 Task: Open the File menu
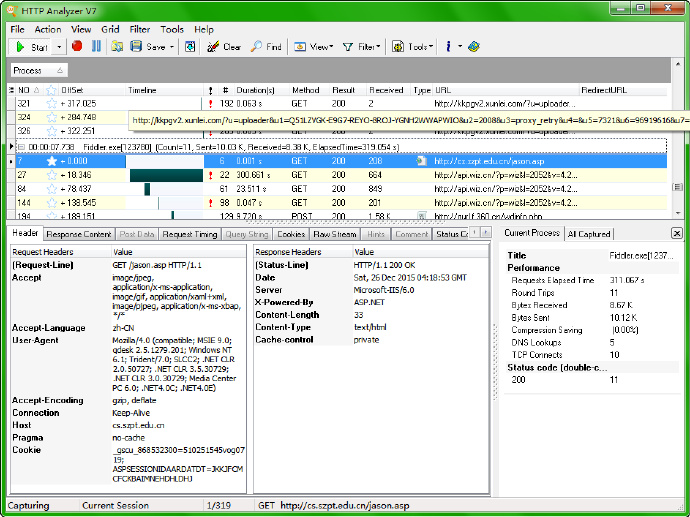17,29
